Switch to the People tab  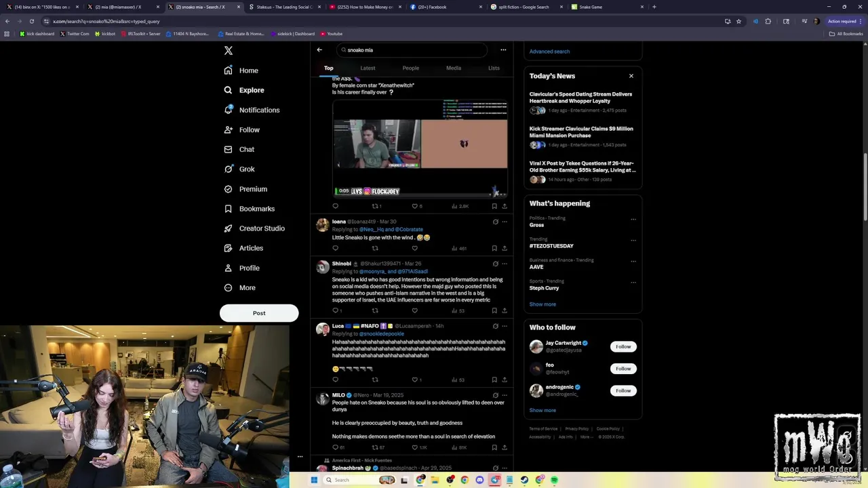(410, 68)
